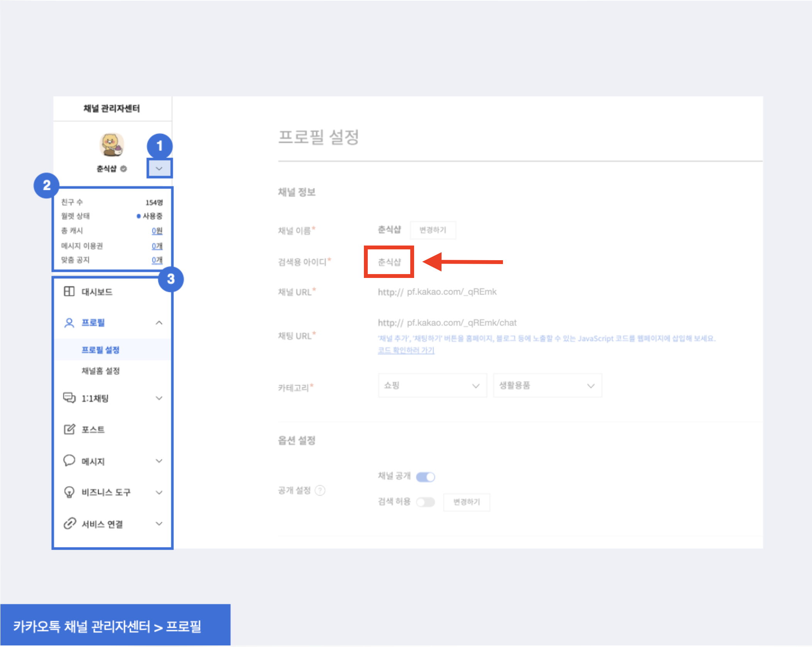Collapse the 프로필 menu chevron
Viewport: 812px width, 647px height.
click(159, 323)
